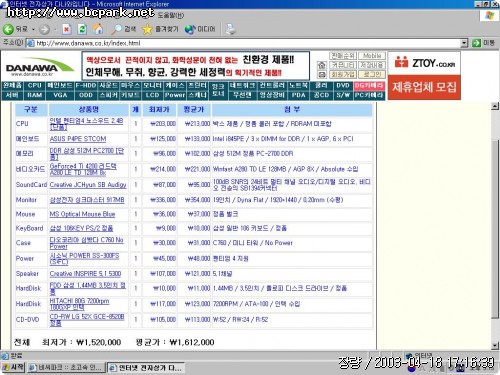The image size is (500, 375).
Task: Click the DANAWA logo
Action: pos(39,66)
